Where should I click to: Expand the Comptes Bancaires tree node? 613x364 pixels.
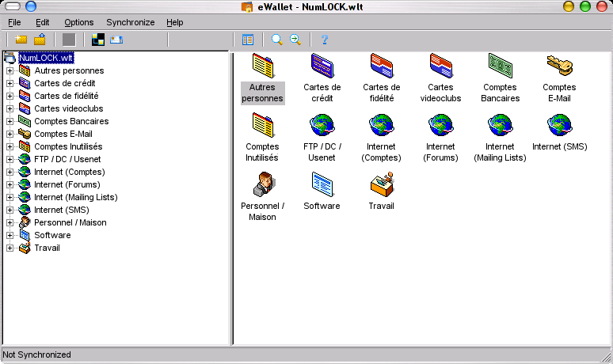[x=10, y=121]
